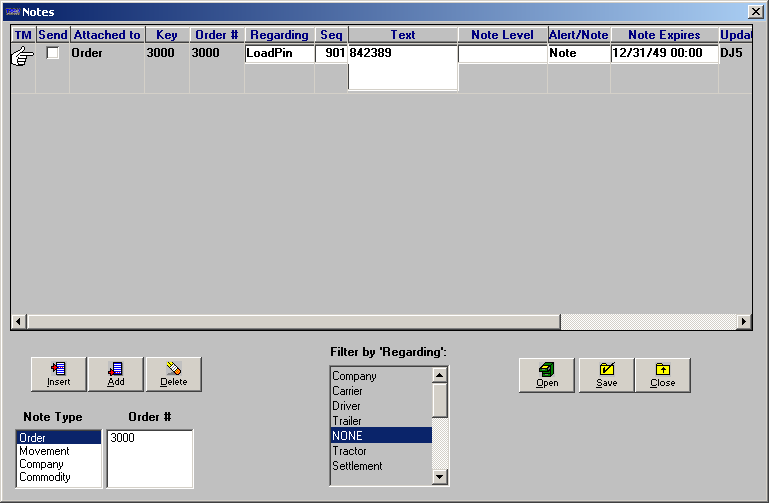Select Commodity in the Note Type list
The width and height of the screenshot is (769, 503).
tap(45, 477)
